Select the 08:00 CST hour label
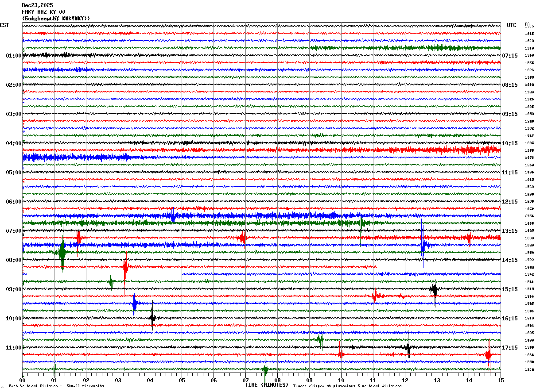Screen dimensions: 536x392 coord(14,260)
